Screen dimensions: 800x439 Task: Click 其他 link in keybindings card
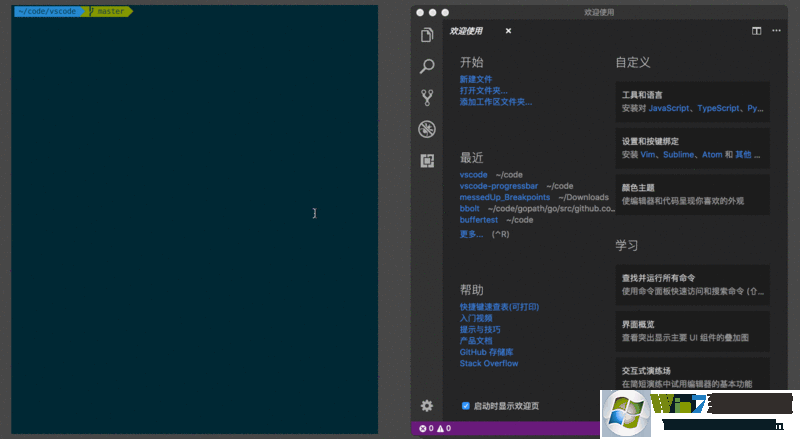tap(743, 155)
